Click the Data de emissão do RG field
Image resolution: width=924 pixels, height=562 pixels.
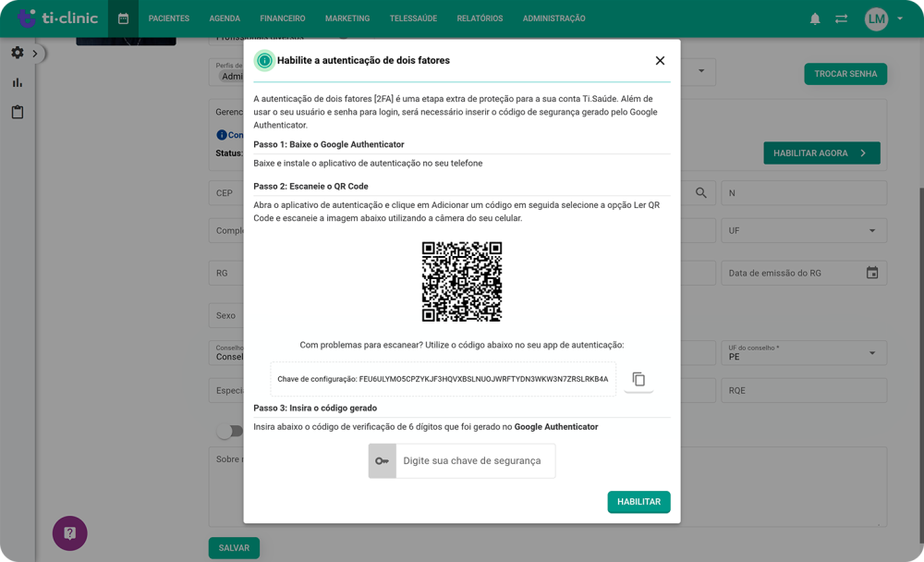pos(804,273)
